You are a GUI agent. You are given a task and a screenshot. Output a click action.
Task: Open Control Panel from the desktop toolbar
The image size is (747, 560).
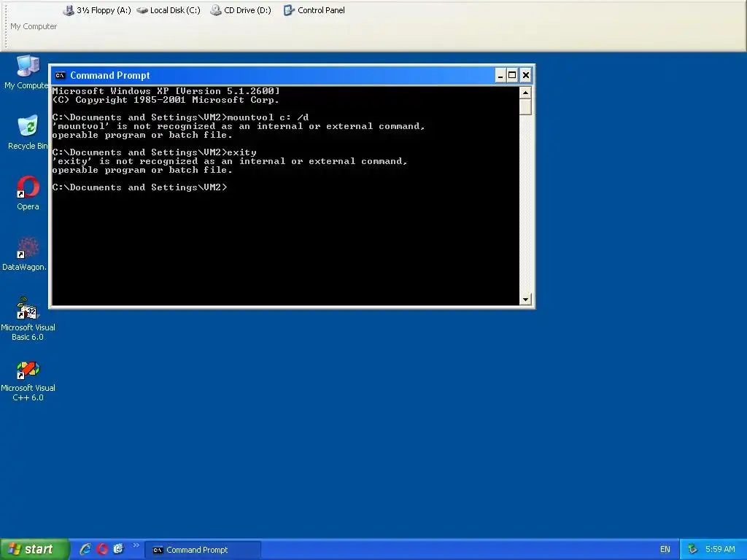[x=314, y=10]
